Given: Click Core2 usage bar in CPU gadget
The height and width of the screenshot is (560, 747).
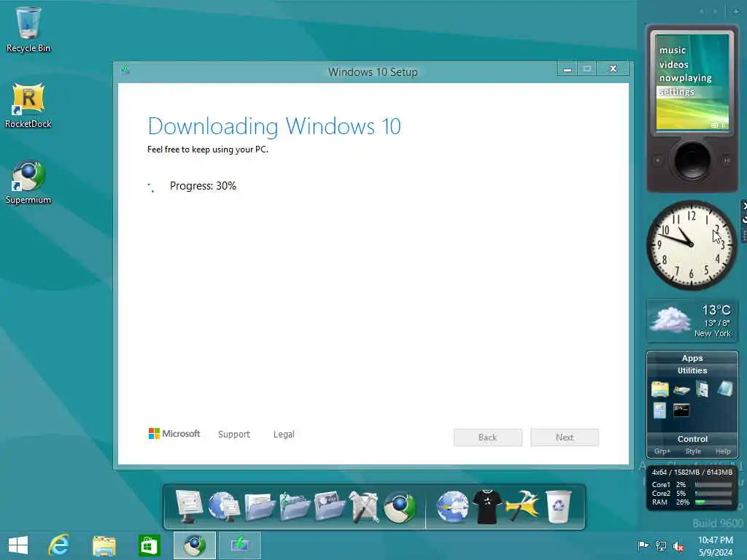Looking at the screenshot, I should [x=713, y=494].
